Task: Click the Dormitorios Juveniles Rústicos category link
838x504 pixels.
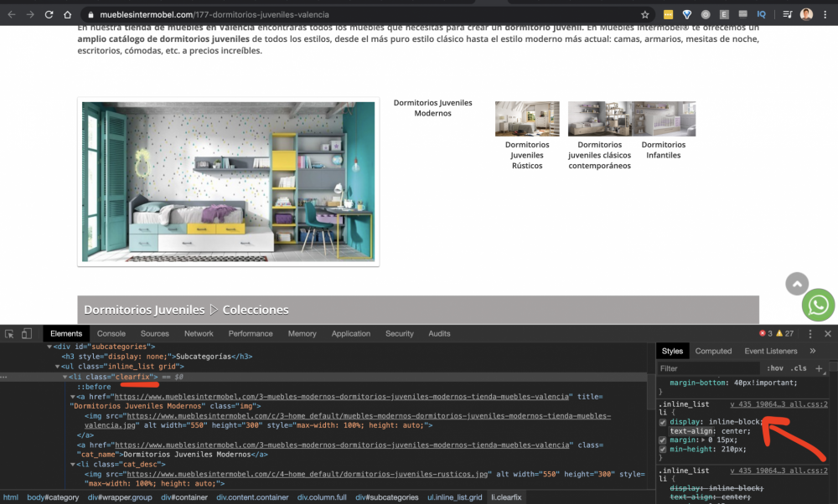Action: [527, 155]
